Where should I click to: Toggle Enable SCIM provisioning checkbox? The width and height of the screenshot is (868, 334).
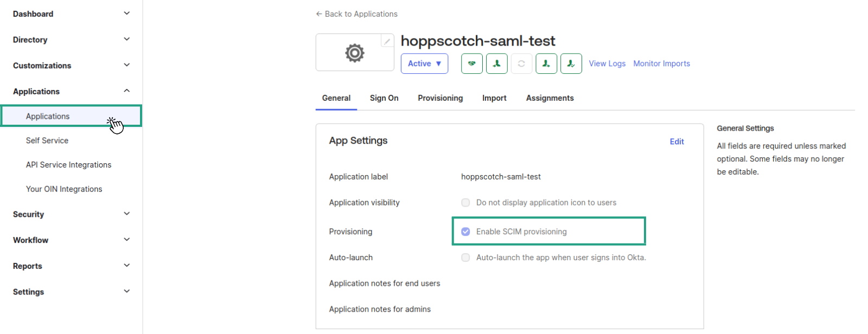click(465, 232)
